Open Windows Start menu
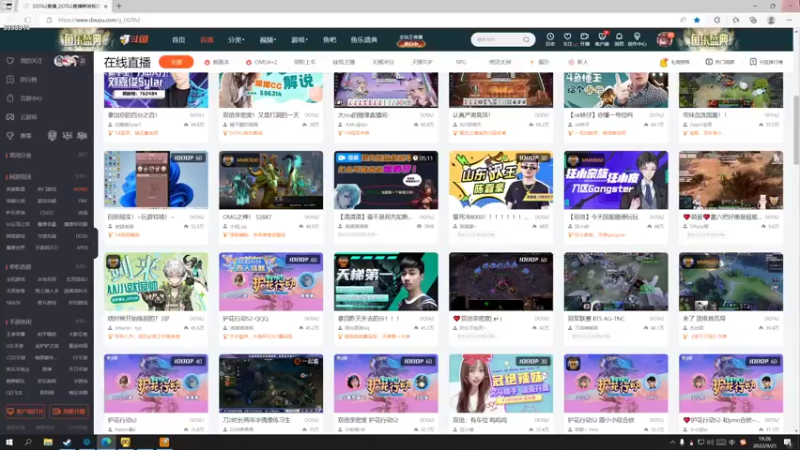This screenshot has height=450, width=800. click(9, 442)
